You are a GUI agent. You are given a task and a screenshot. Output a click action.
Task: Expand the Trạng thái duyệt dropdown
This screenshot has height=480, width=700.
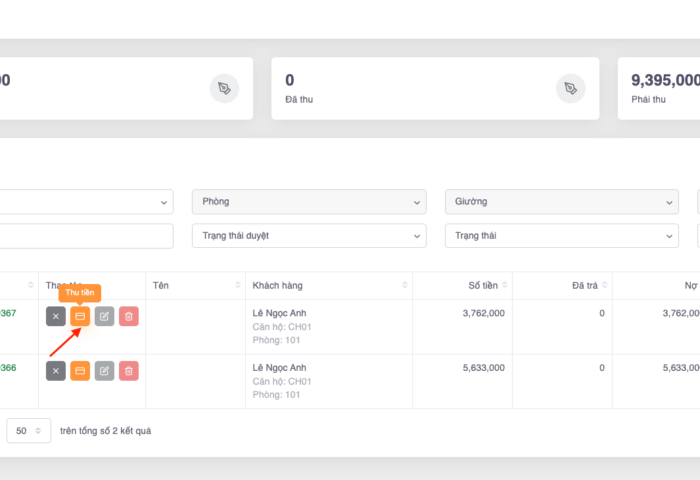(x=308, y=236)
